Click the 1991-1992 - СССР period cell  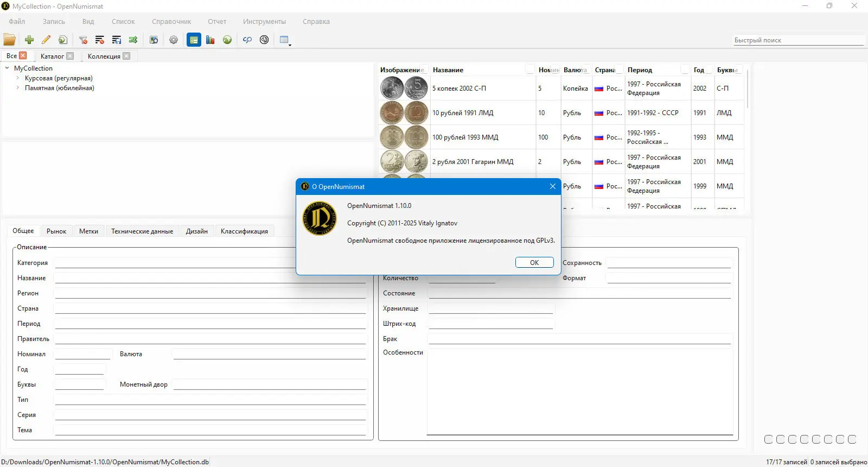tap(658, 113)
